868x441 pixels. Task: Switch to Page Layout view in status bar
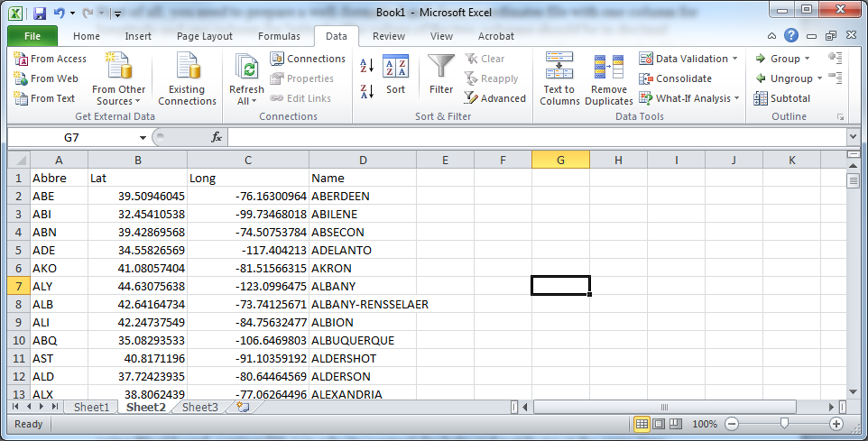pyautogui.click(x=660, y=424)
